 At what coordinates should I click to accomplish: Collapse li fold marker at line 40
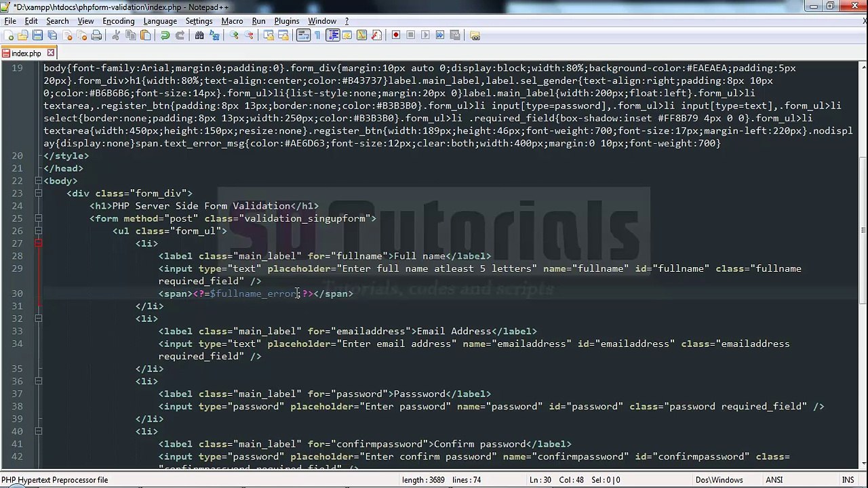coord(39,431)
